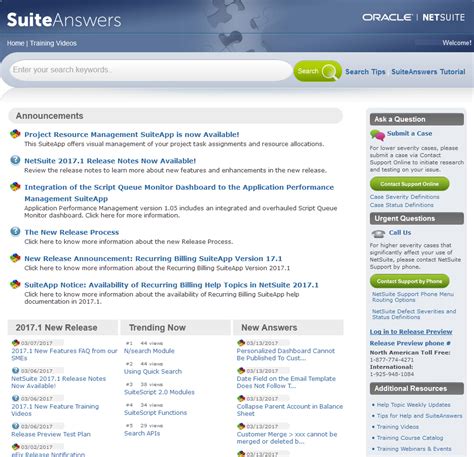This screenshot has height=457, width=474.
Task: Open Date Field on the Email Template answer
Action: [286, 382]
